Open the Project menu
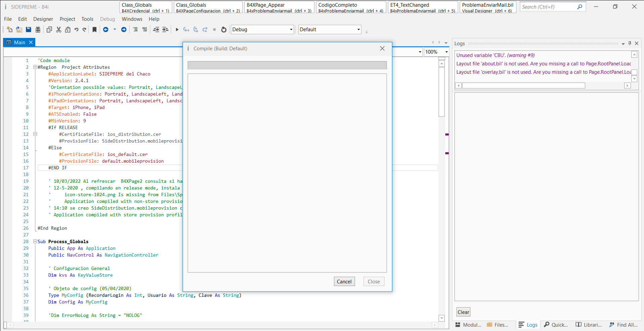 click(x=67, y=19)
